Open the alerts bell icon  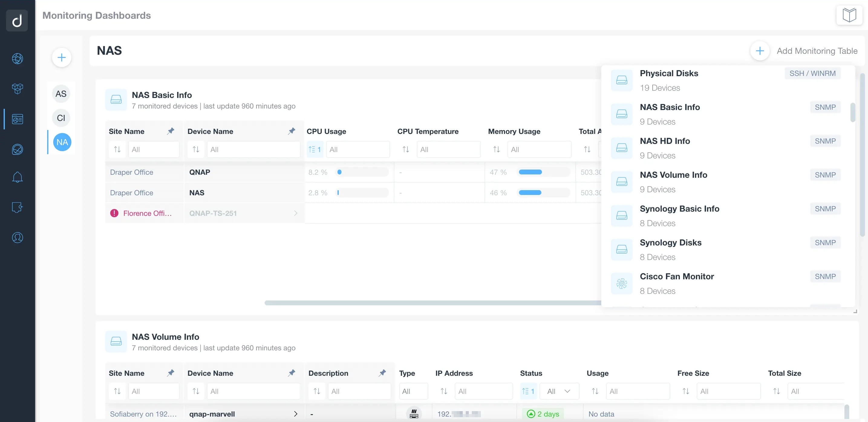point(17,177)
